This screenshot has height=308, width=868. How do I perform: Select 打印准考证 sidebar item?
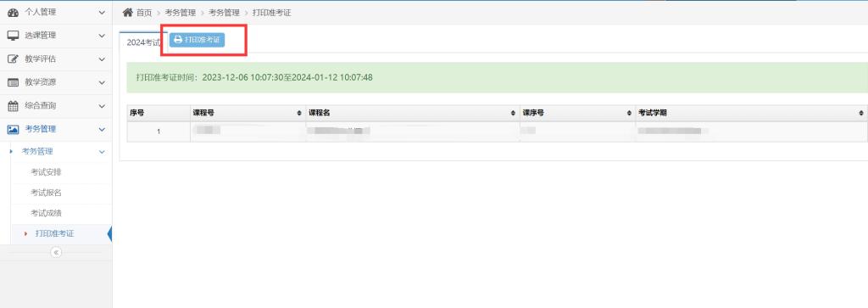pyautogui.click(x=55, y=234)
